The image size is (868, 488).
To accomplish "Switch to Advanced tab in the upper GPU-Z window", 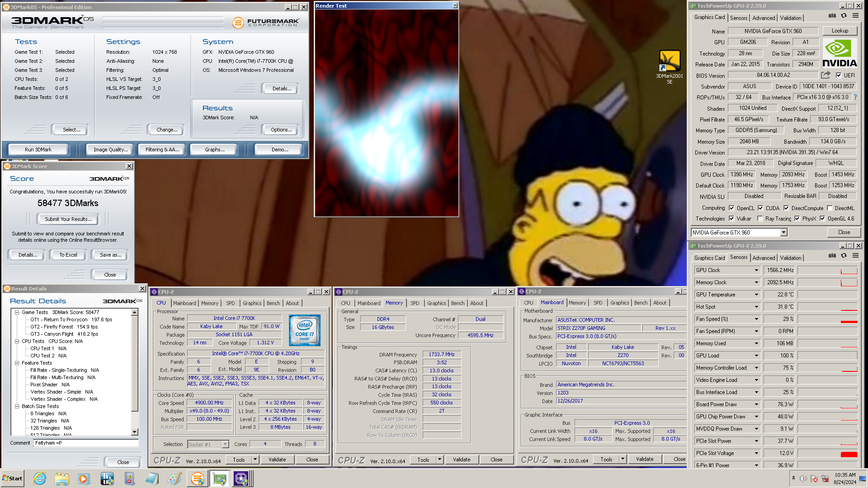I will (x=764, y=18).
